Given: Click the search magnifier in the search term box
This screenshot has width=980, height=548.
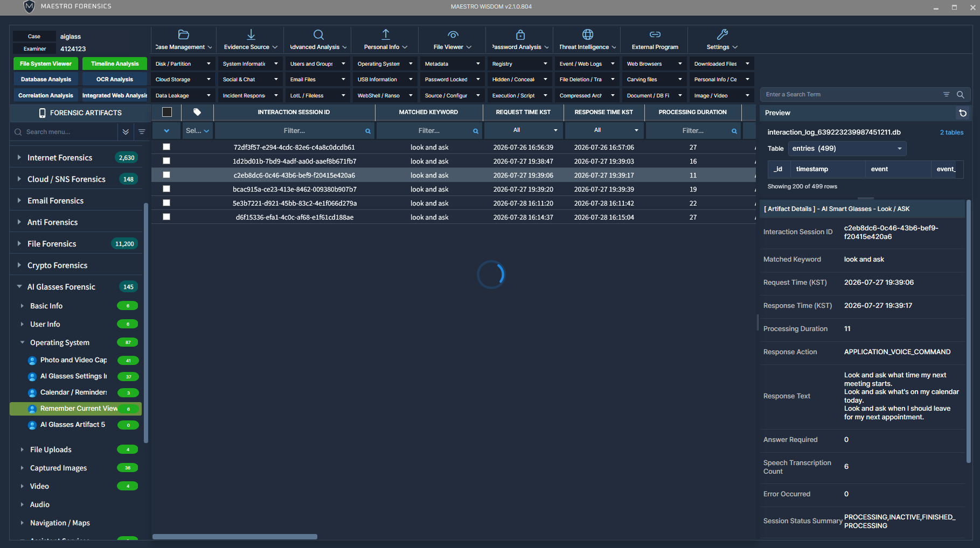Looking at the screenshot, I should (x=960, y=95).
